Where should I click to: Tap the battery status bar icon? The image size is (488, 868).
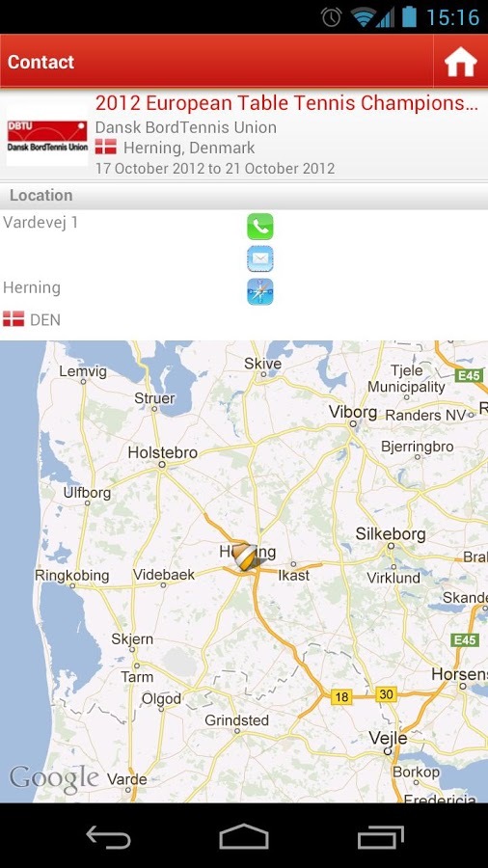pos(409,16)
